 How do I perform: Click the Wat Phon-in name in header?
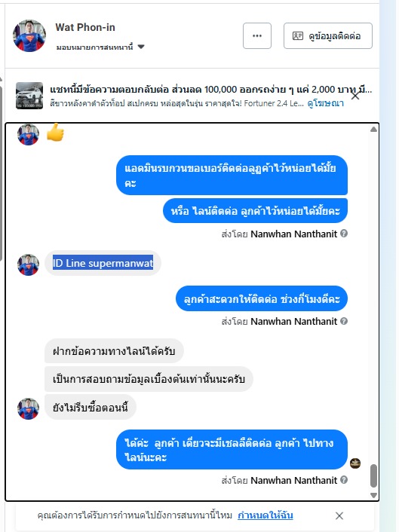tap(85, 27)
